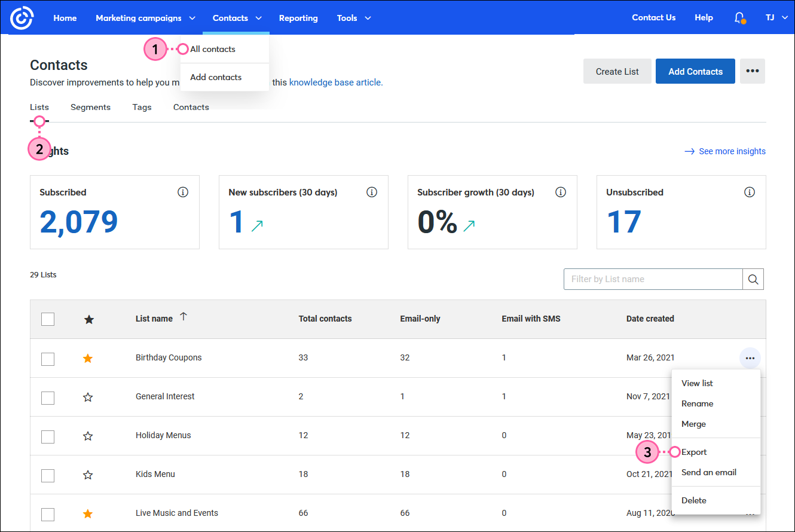Check the Holiday Menus row checkbox

click(48, 436)
